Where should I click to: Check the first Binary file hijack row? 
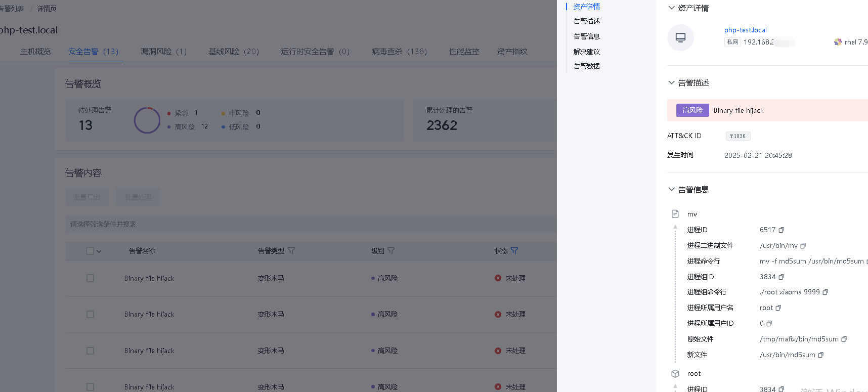click(90, 278)
